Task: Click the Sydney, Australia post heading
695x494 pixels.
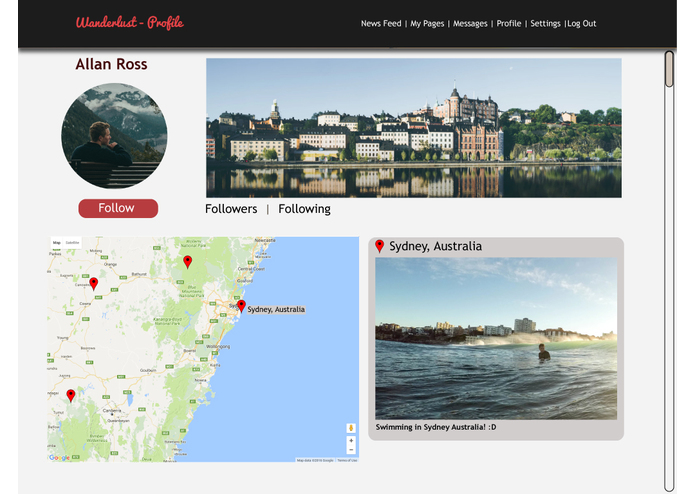Action: (435, 246)
